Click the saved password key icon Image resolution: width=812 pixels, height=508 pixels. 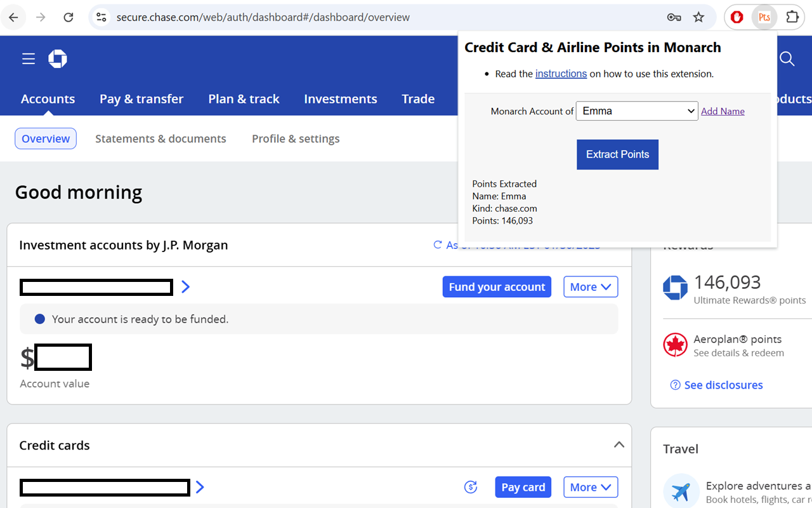tap(674, 17)
